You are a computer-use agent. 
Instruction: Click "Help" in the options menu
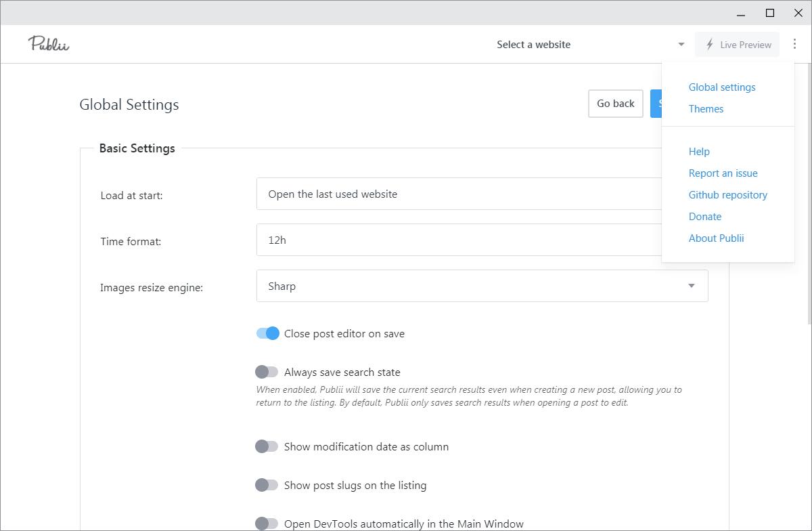coord(699,152)
